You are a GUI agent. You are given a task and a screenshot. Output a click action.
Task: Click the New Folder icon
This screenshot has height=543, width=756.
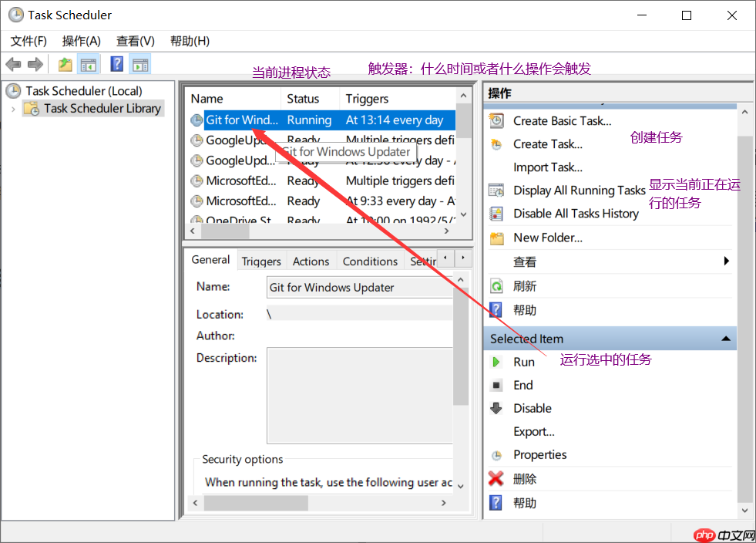[x=496, y=238]
